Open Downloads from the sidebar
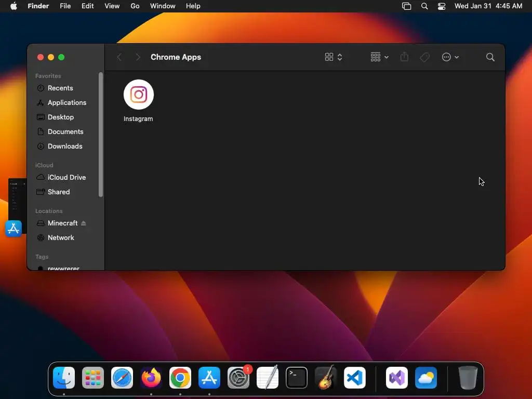This screenshot has height=399, width=532. coord(66,146)
